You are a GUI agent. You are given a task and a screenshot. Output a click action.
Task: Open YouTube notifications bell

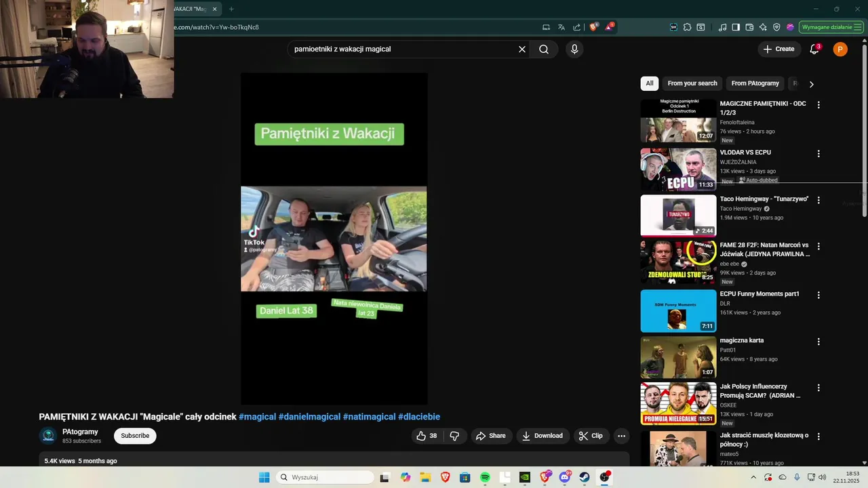click(x=815, y=49)
